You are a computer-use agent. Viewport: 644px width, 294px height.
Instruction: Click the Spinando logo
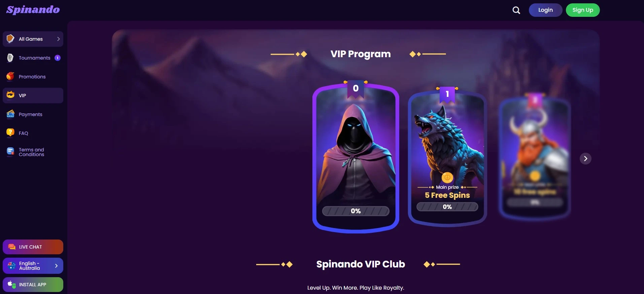click(x=33, y=10)
